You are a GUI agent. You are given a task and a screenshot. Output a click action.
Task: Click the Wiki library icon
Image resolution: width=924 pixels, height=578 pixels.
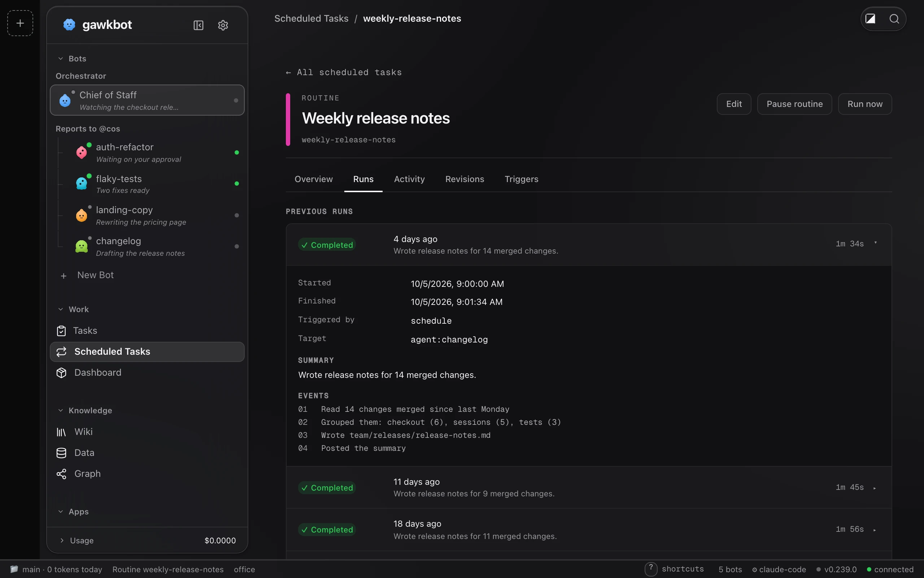click(61, 432)
